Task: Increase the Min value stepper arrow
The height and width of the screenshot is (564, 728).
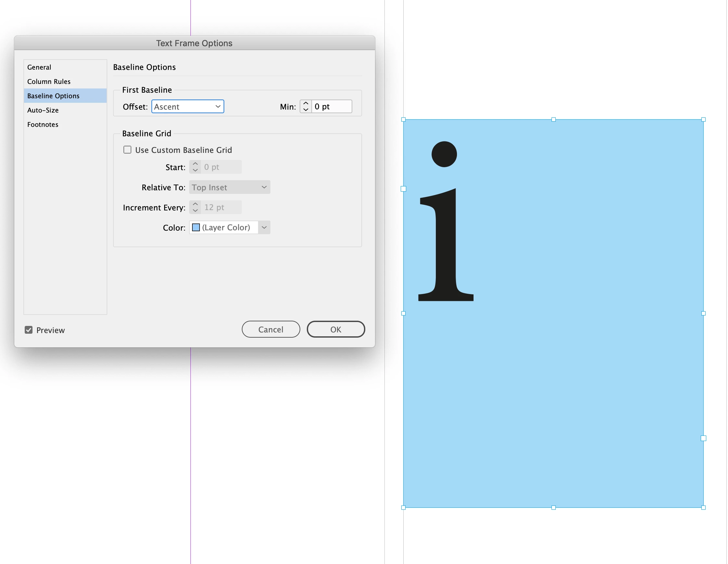Action: click(x=306, y=103)
